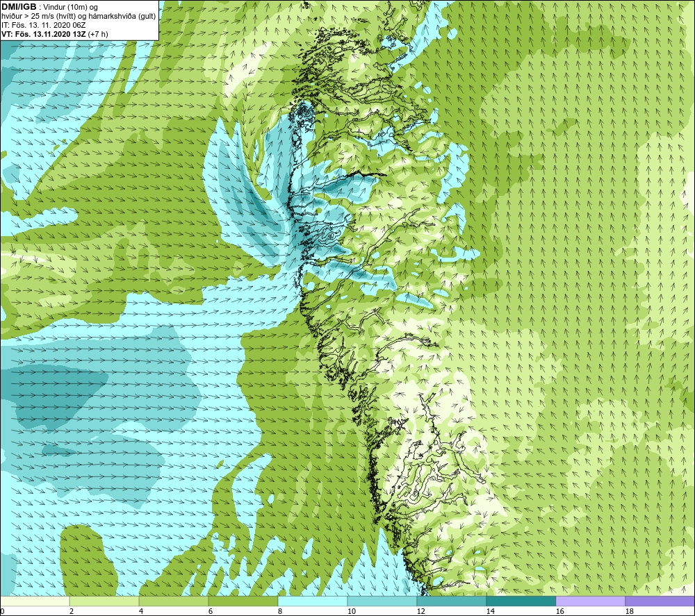Click the scale label '4'

pyautogui.click(x=141, y=612)
